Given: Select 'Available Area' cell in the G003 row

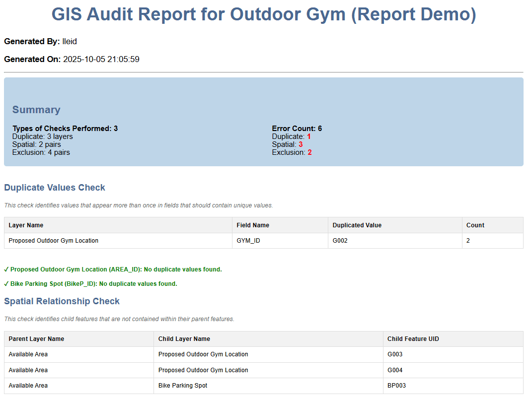Looking at the screenshot, I should tap(79, 354).
